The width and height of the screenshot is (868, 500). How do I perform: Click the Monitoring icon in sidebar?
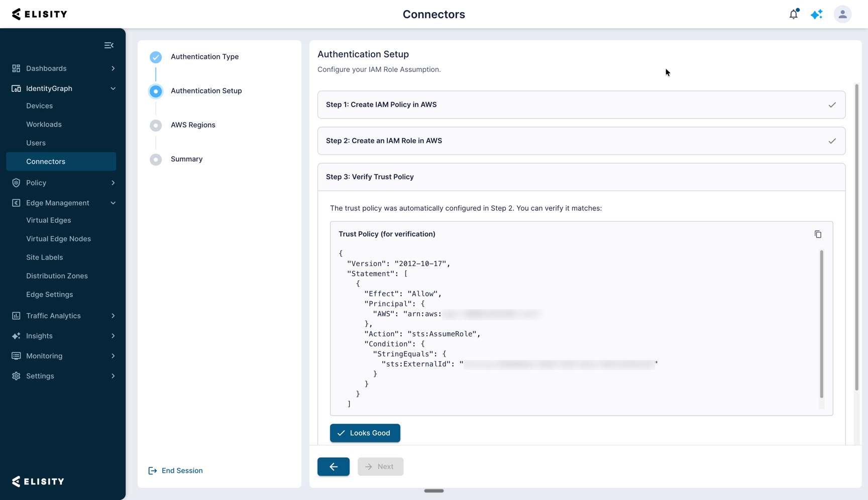pyautogui.click(x=16, y=356)
